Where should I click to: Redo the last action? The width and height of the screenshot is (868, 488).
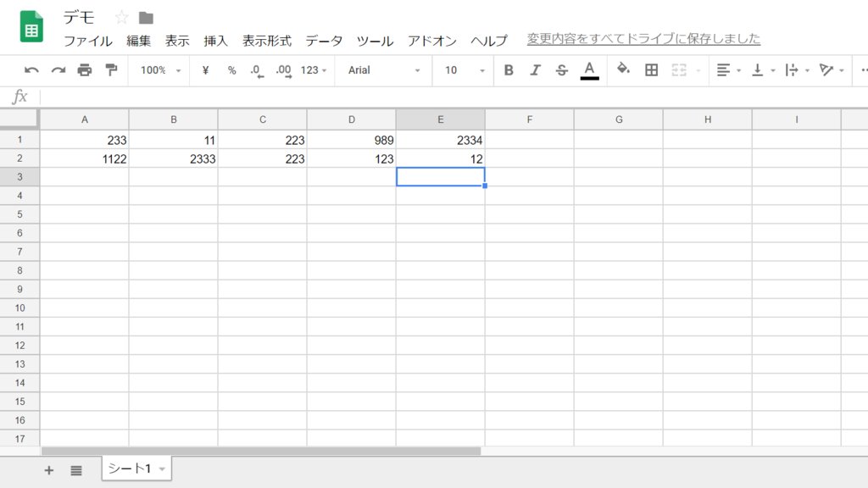[57, 70]
